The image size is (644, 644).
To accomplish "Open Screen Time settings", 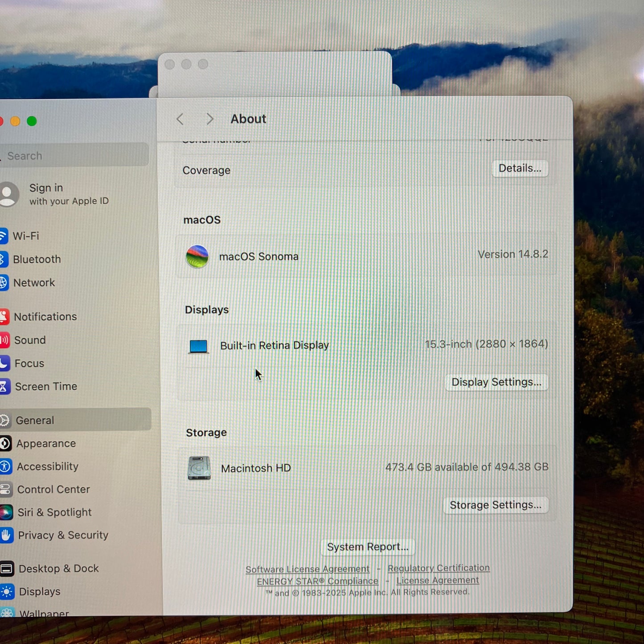I will [46, 386].
